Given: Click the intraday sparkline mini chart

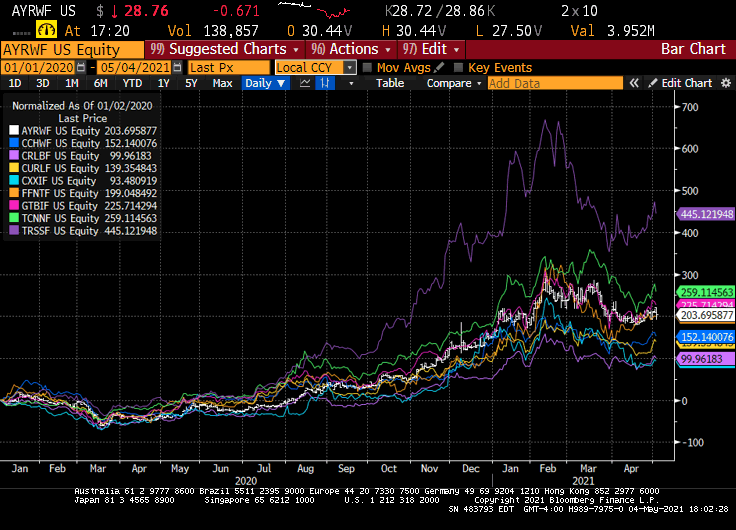Looking at the screenshot, I should [314, 9].
